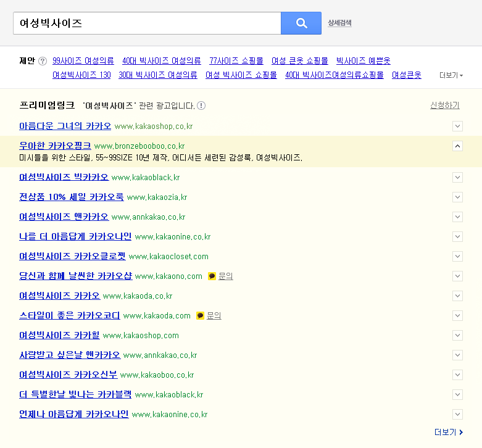The image size is (482, 448).
Task: Click the www.kakaoboo.co.kr URL
Action: [157, 375]
